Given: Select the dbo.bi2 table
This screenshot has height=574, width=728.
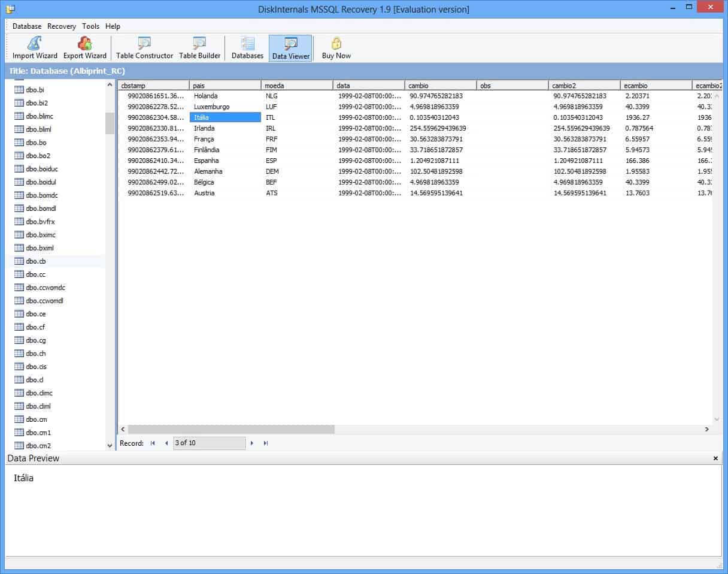Looking at the screenshot, I should click(37, 103).
